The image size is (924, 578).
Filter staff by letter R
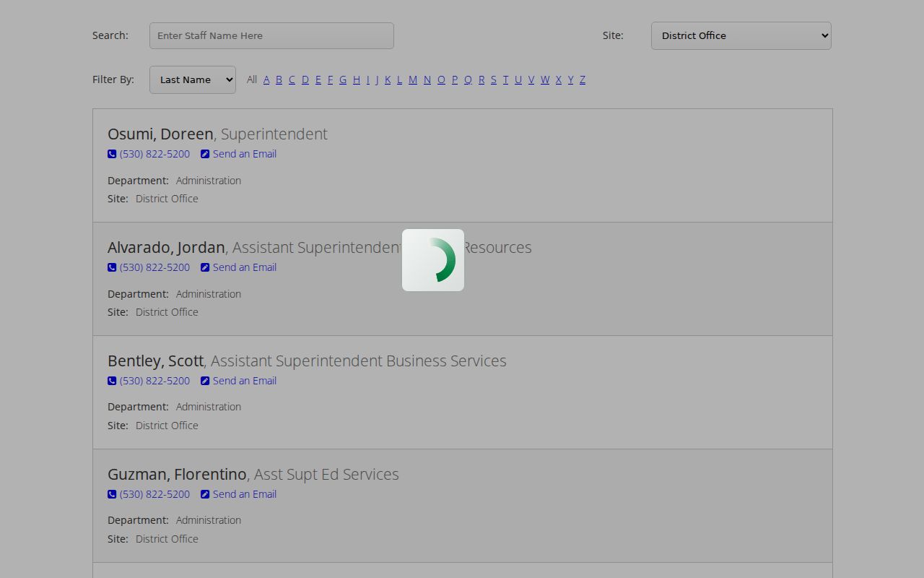[481, 79]
